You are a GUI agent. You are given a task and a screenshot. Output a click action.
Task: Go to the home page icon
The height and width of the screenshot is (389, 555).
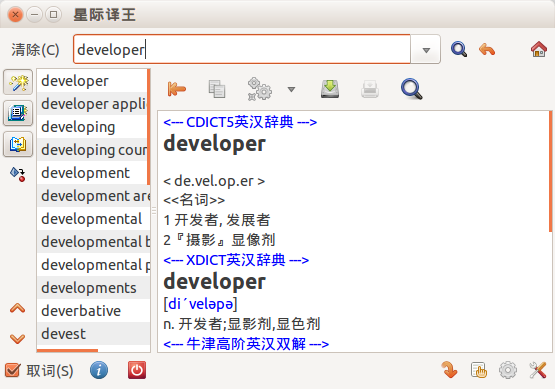click(539, 49)
